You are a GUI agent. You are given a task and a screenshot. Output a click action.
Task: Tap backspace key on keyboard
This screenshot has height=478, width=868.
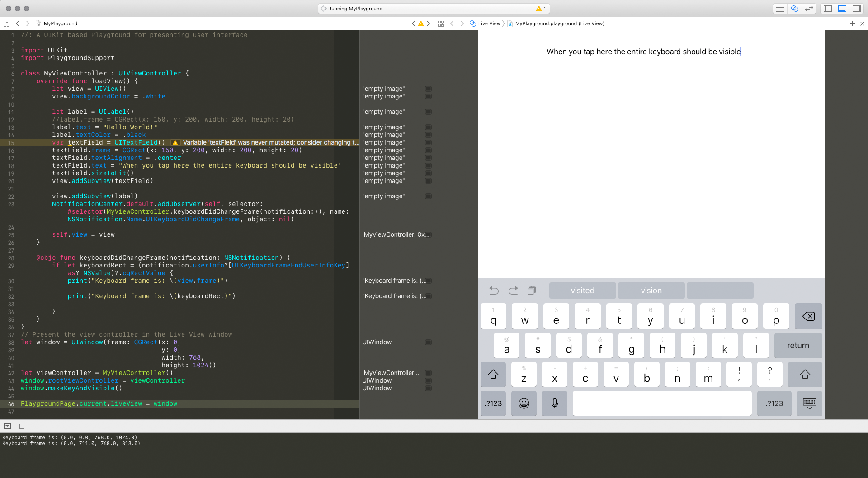point(808,316)
